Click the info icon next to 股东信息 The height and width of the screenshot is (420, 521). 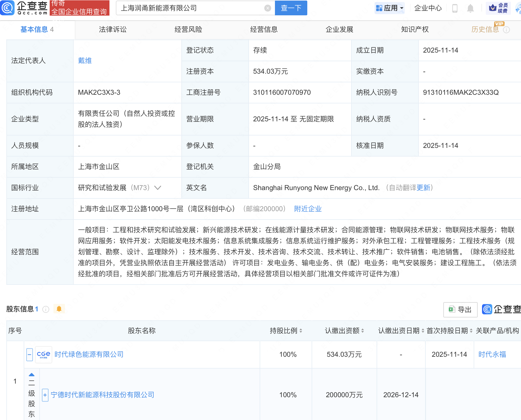click(x=46, y=309)
